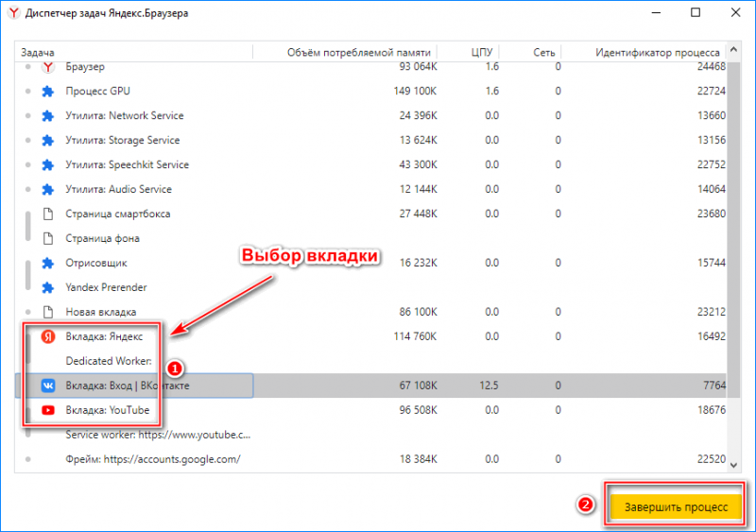Click the vertical scrollbar thumb
The width and height of the screenshot is (756, 532).
pos(733,229)
